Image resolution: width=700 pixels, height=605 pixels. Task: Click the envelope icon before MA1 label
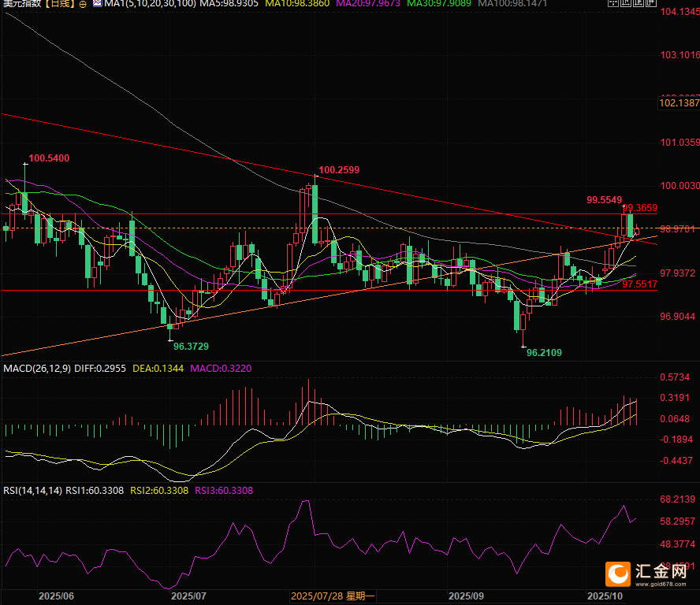pos(97,5)
